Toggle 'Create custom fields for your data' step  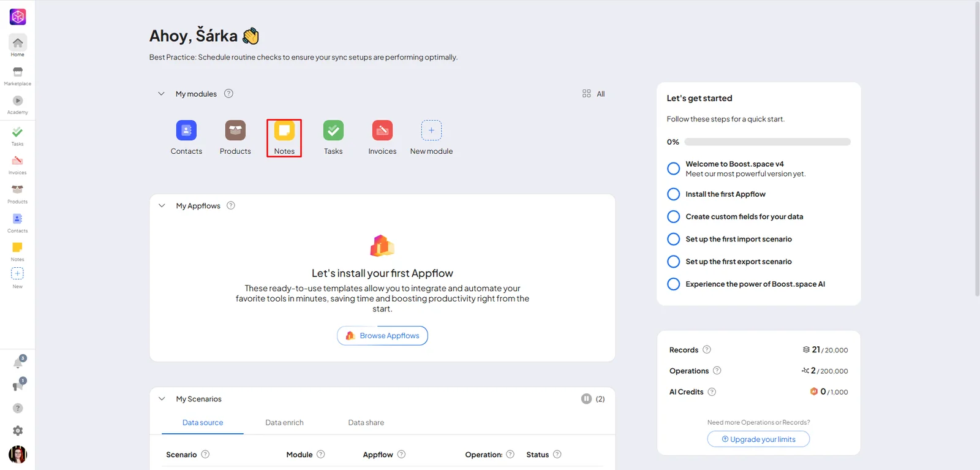point(673,216)
